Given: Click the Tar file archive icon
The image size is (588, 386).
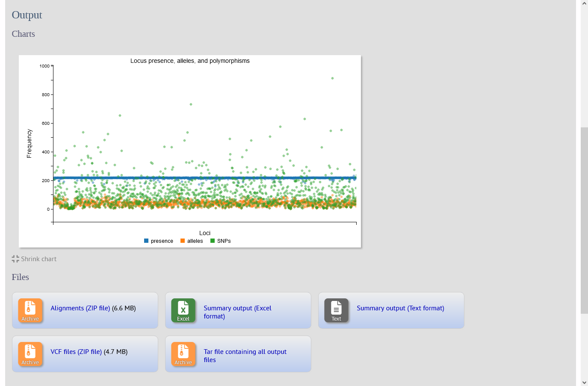Looking at the screenshot, I should (x=183, y=354).
